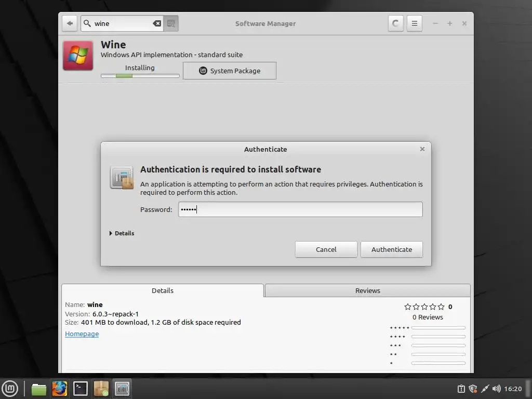
Task: Minimize the Software Manager window
Action: coord(435,23)
